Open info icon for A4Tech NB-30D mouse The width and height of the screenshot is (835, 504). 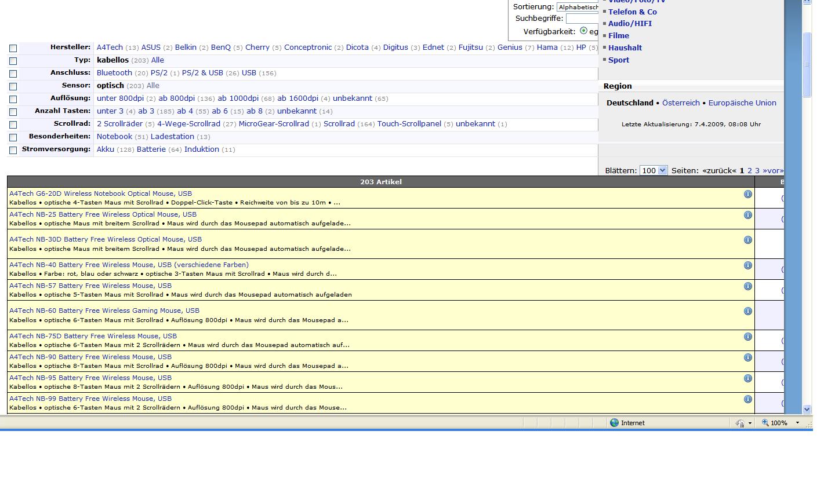pyautogui.click(x=748, y=240)
